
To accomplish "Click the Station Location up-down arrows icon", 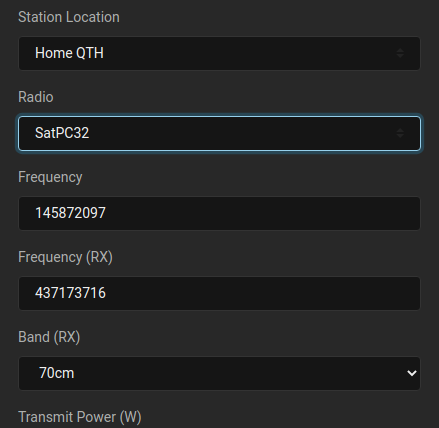I will click(400, 53).
